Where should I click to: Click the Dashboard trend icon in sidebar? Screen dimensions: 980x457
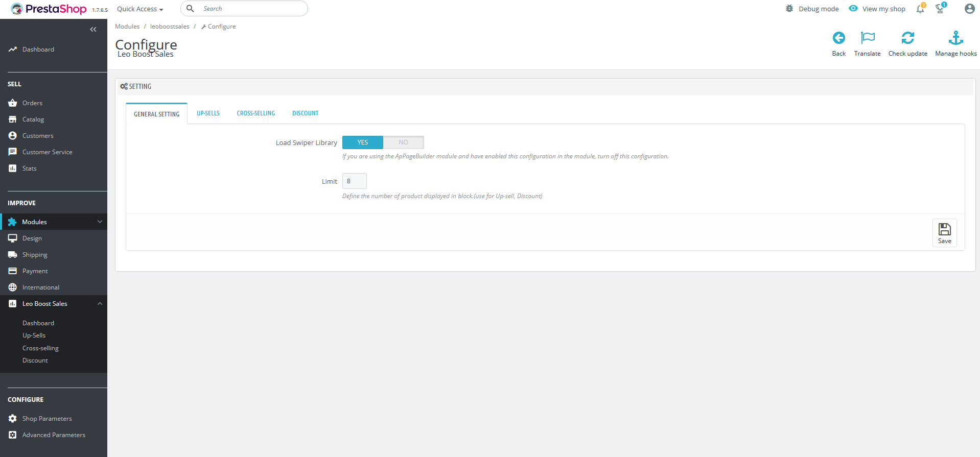(13, 50)
